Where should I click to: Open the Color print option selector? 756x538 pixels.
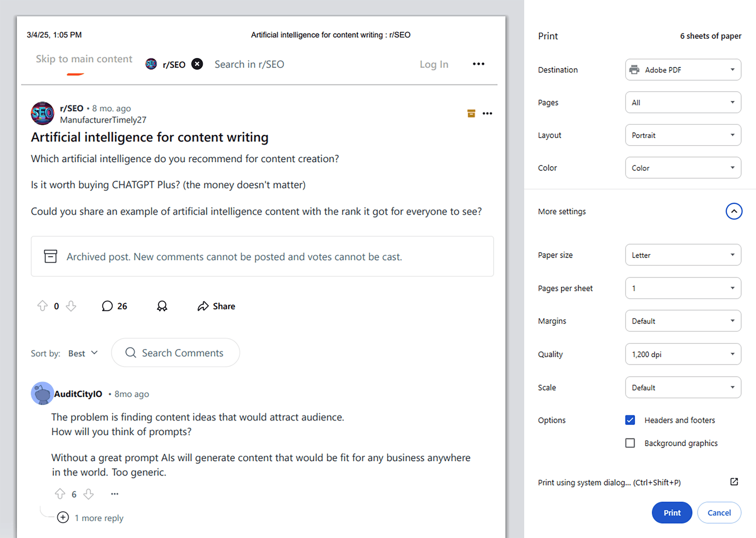click(683, 168)
